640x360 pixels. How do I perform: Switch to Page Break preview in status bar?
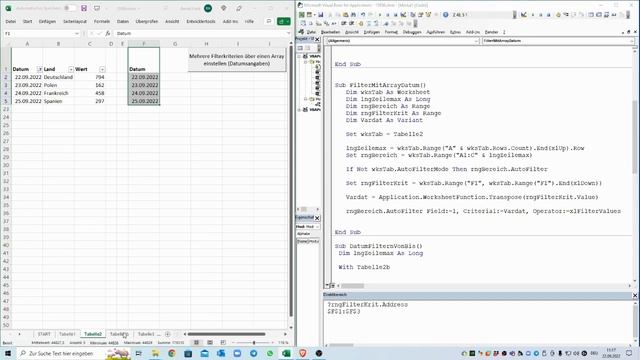click(x=223, y=342)
